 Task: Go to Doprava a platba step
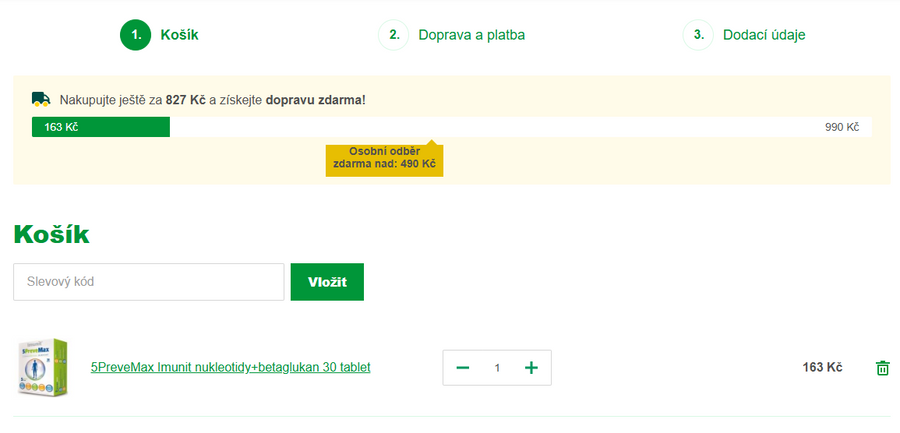click(x=471, y=35)
